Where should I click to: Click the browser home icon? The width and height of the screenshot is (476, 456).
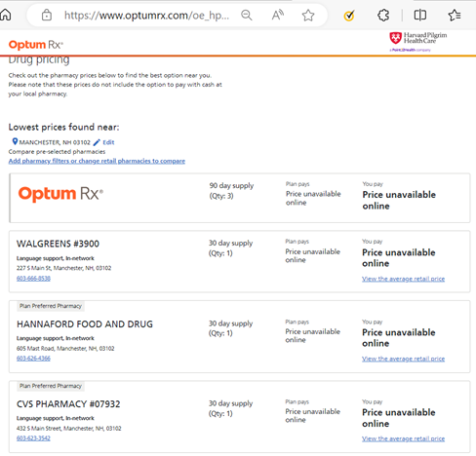pyautogui.click(x=5, y=15)
